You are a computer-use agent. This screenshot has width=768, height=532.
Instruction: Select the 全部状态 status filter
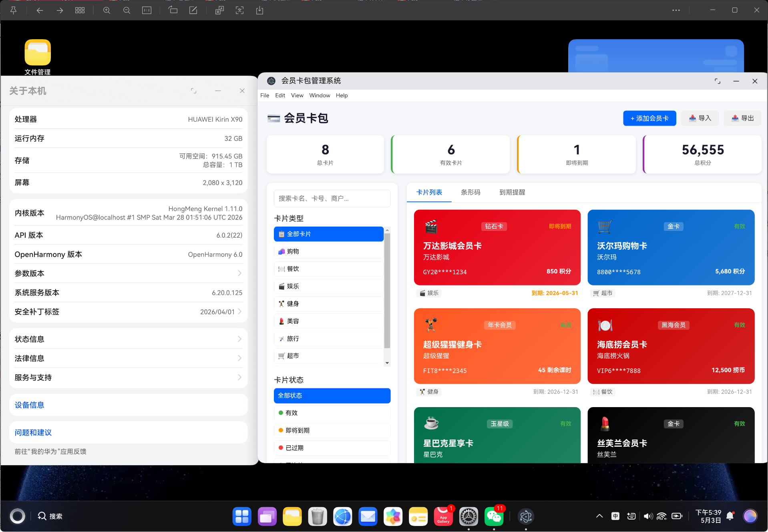point(332,395)
